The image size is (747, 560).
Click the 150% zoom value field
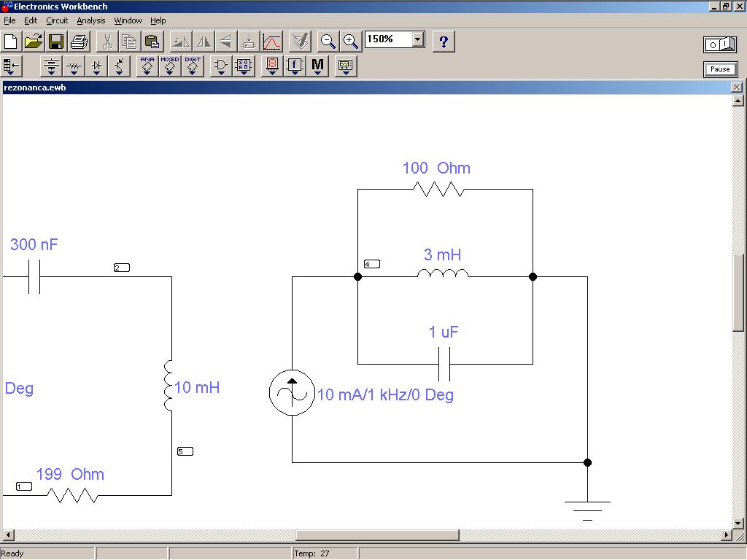pos(388,39)
